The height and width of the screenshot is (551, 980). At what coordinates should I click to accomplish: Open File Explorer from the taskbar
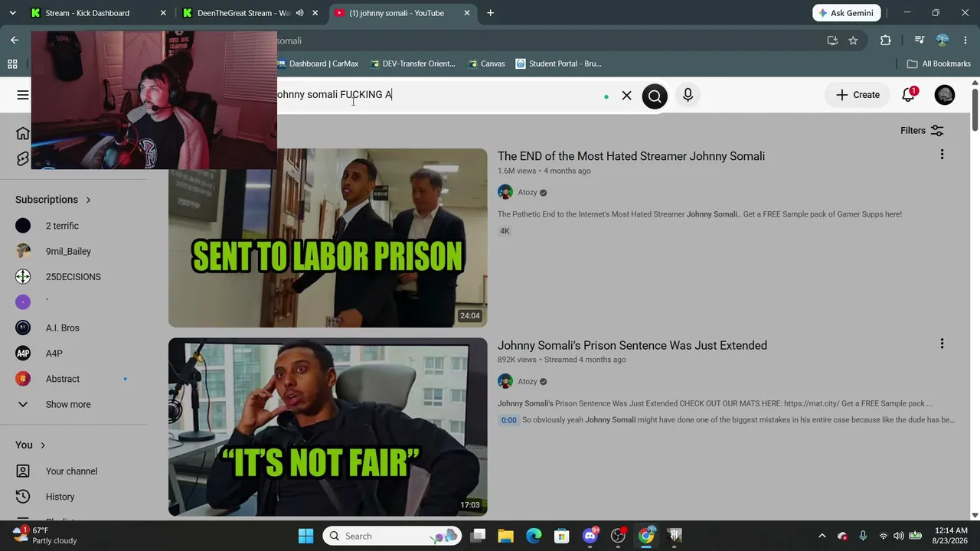pos(505,536)
